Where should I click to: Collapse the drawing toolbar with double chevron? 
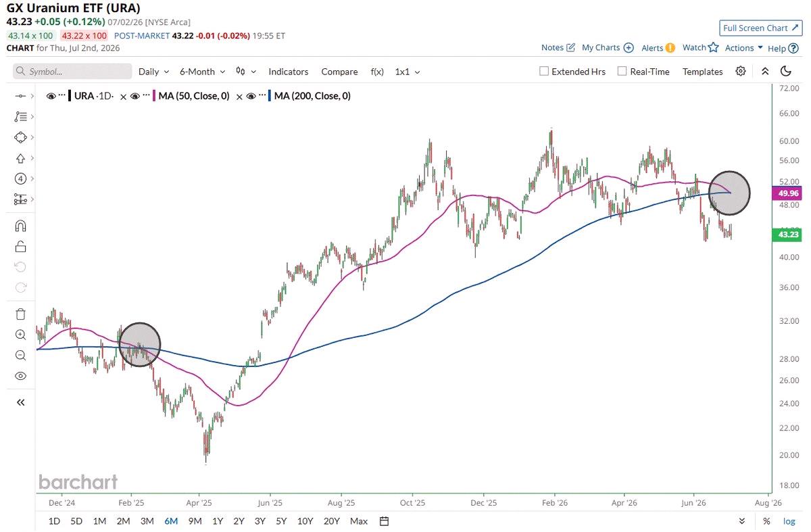20,402
